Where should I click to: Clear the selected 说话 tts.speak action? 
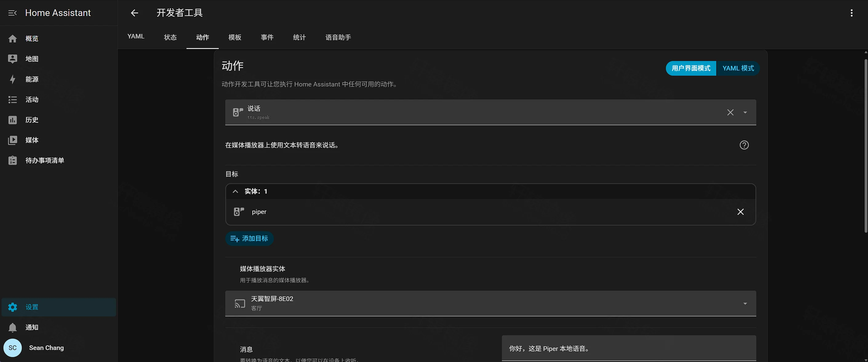click(730, 112)
